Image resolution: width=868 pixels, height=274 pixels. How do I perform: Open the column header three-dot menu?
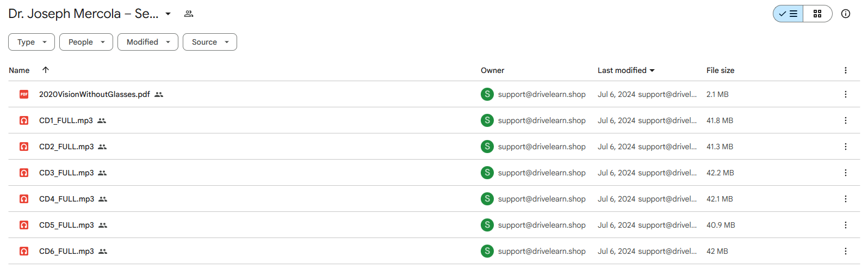click(846, 70)
